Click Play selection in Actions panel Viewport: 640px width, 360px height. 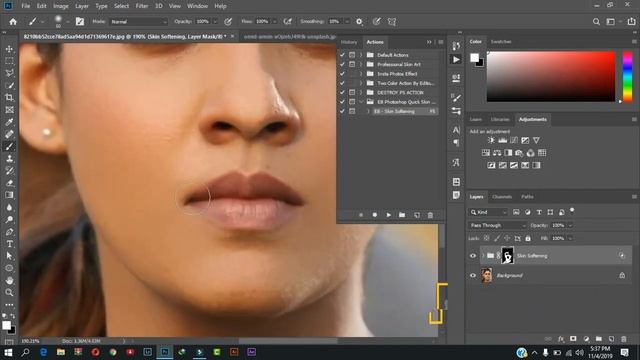[x=389, y=215]
